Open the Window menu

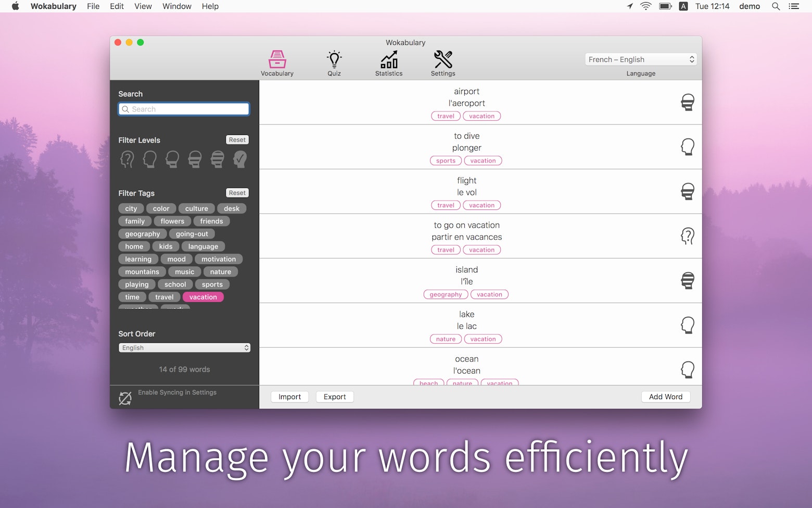click(x=177, y=6)
